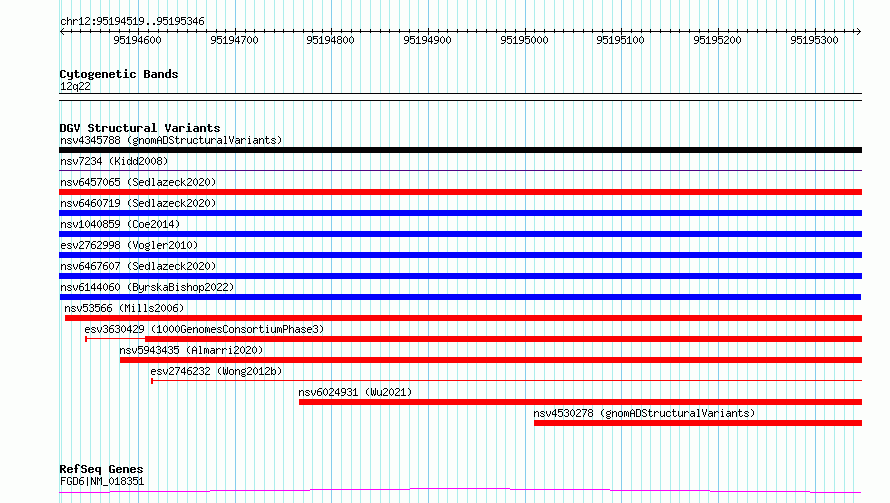Select the blue nsv1040859 variant bar
The width and height of the screenshot is (890, 503).
point(460,234)
